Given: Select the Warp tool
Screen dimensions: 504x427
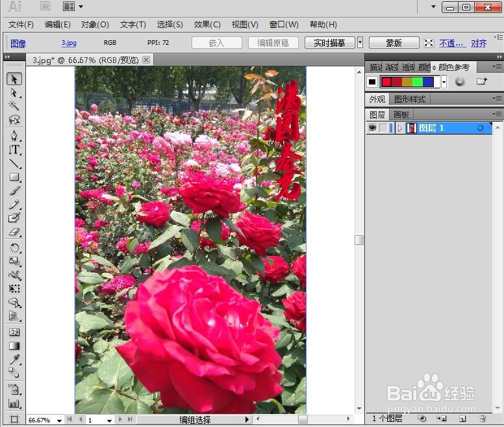Looking at the screenshot, I should (14, 275).
